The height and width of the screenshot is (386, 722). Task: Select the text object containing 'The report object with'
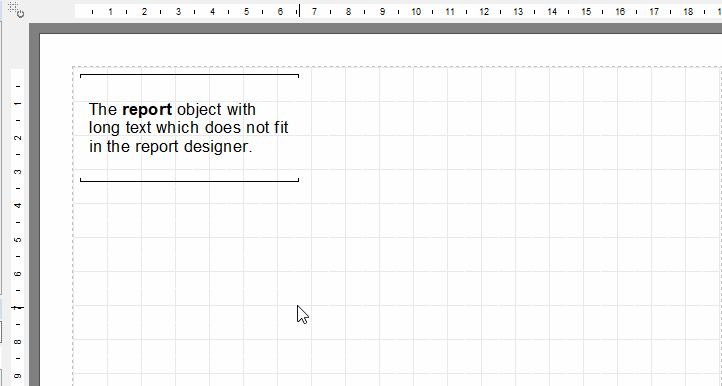[x=189, y=128]
